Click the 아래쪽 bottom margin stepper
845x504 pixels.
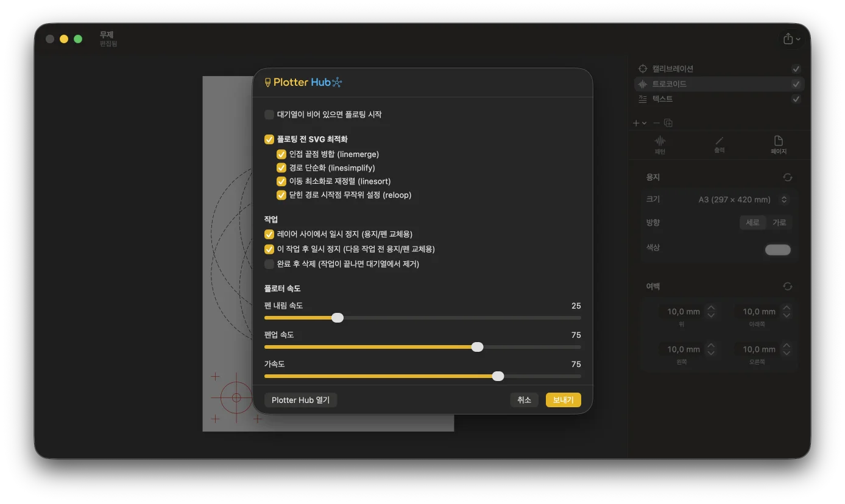[x=787, y=312]
